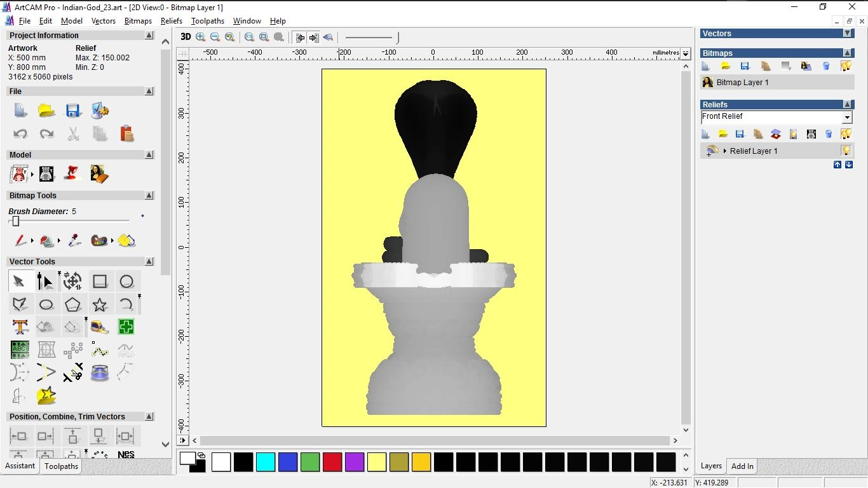Switch to 3D view button

[186, 37]
